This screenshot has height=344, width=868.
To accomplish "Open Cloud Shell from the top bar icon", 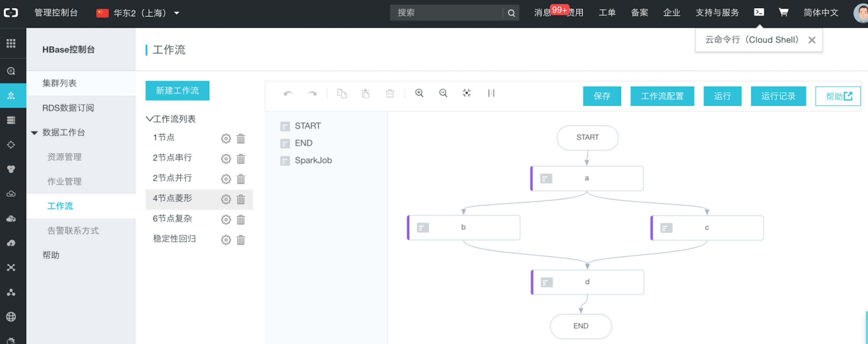I will [x=759, y=12].
